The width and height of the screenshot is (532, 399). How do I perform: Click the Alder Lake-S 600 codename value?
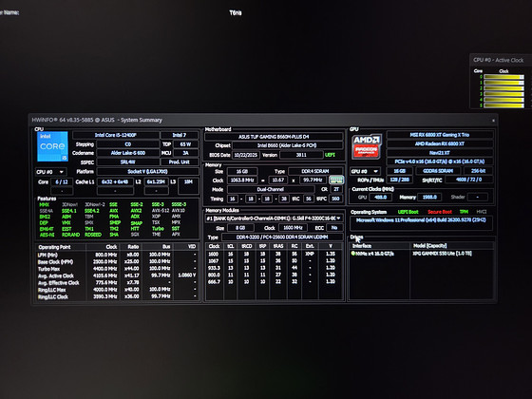(128, 153)
